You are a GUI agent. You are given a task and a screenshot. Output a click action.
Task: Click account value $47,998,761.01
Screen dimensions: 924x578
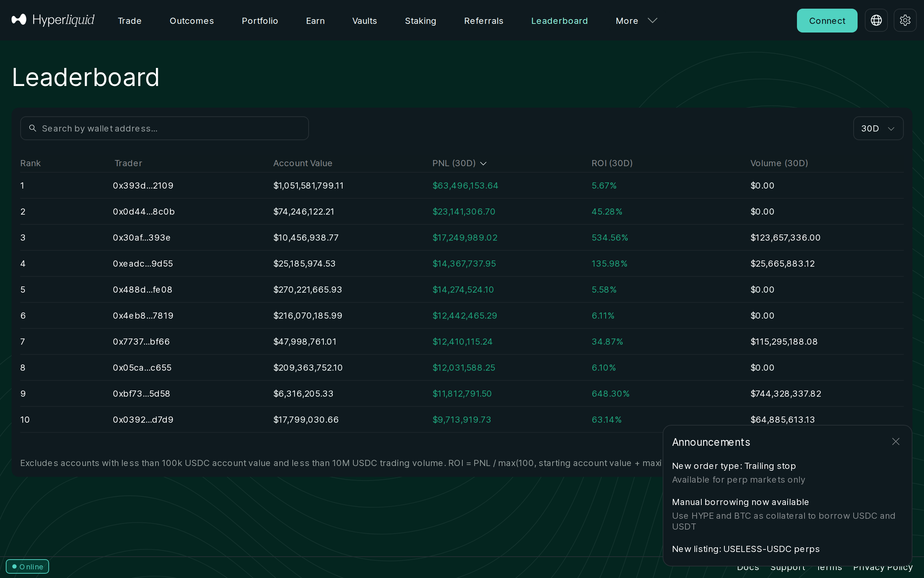305,341
